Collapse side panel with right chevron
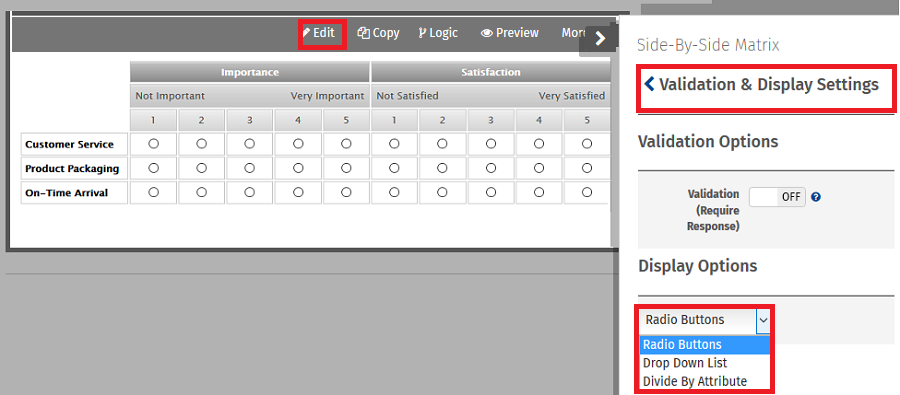This screenshot has width=900, height=395. tap(600, 38)
